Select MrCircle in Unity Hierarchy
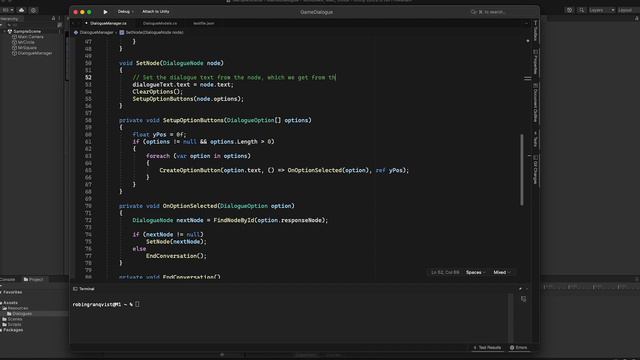Image resolution: width=640 pixels, height=360 pixels. [x=24, y=42]
